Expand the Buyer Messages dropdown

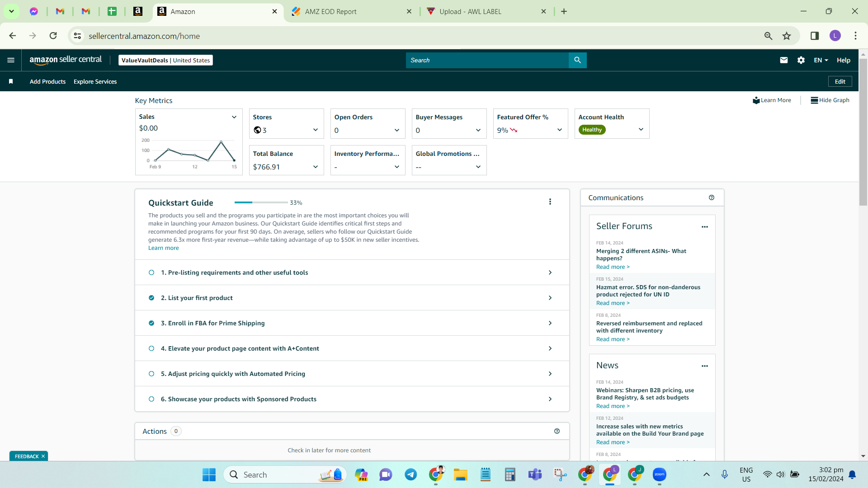pos(478,130)
